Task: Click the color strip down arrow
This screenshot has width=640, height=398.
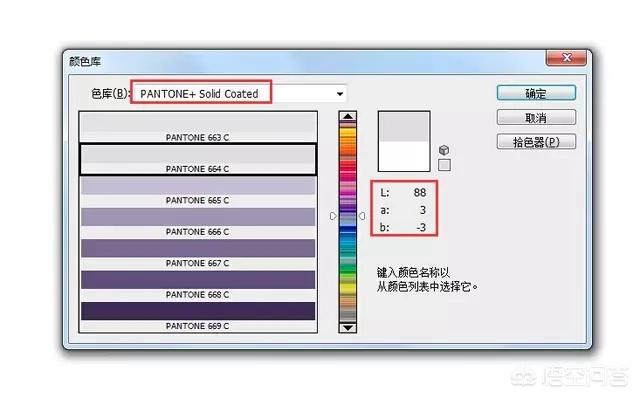Action: click(348, 327)
